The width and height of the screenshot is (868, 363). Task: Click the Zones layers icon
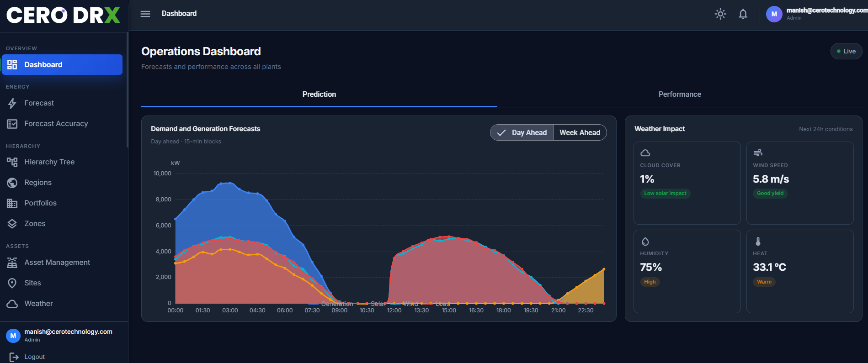click(x=12, y=224)
